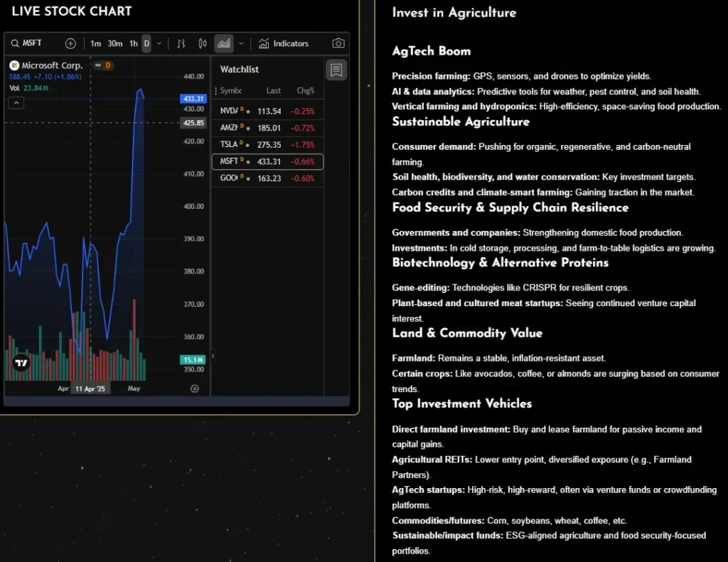Switch to the 1m timeframe
The image size is (728, 562).
coord(95,43)
